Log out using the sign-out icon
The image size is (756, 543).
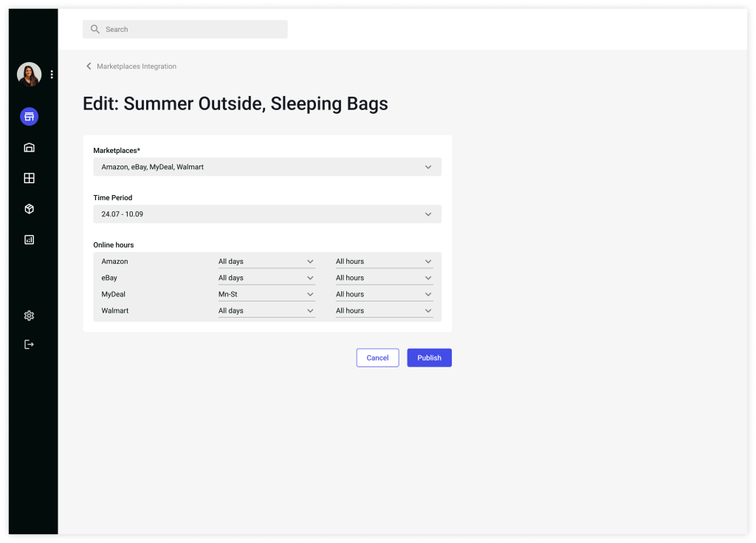(28, 344)
